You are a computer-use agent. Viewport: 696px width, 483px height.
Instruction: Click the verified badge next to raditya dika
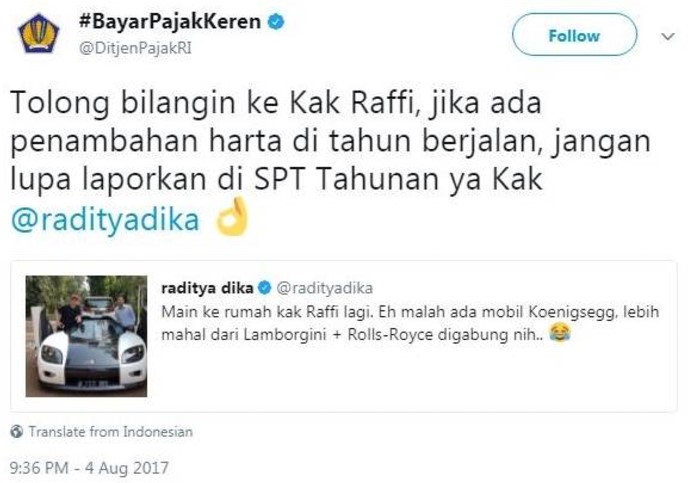click(x=265, y=288)
